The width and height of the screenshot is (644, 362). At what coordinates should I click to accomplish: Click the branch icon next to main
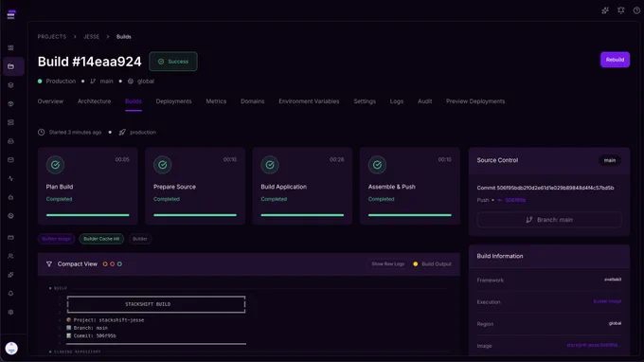click(x=93, y=81)
